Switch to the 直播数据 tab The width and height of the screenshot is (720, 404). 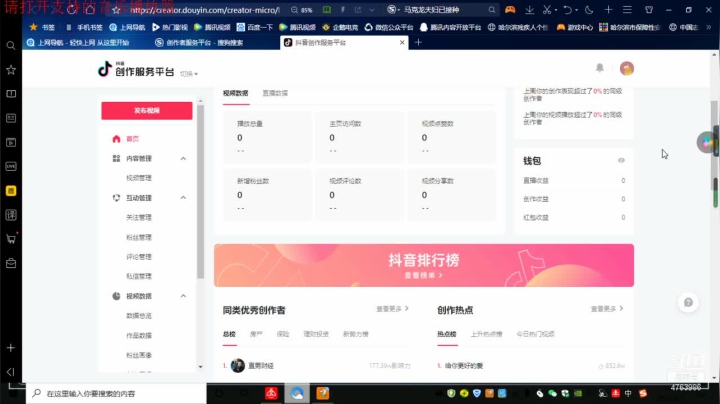pyautogui.click(x=275, y=93)
